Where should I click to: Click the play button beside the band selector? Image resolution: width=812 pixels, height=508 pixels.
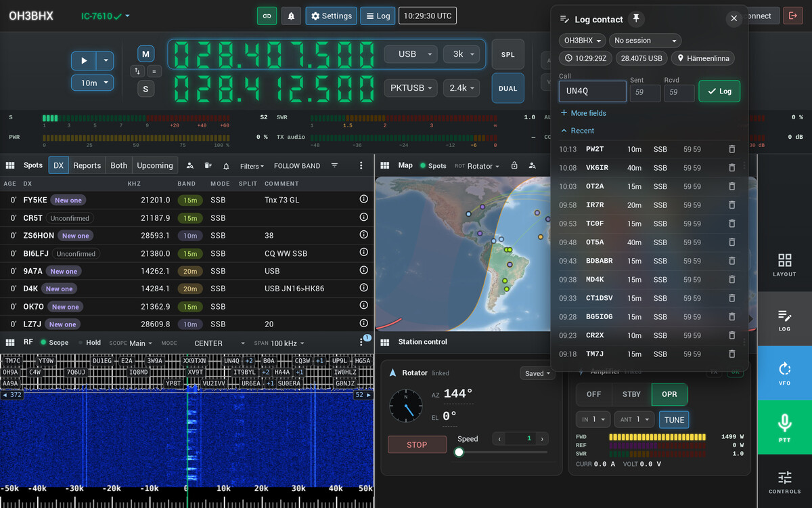coord(84,61)
